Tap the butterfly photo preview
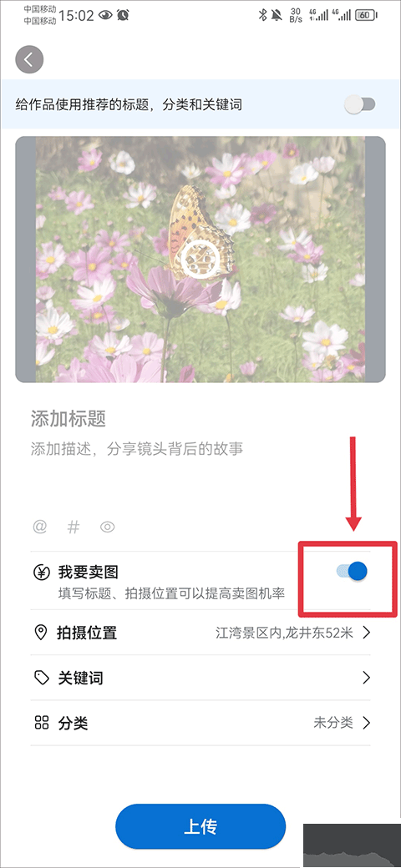Screen dimensions: 401x868 (200, 260)
